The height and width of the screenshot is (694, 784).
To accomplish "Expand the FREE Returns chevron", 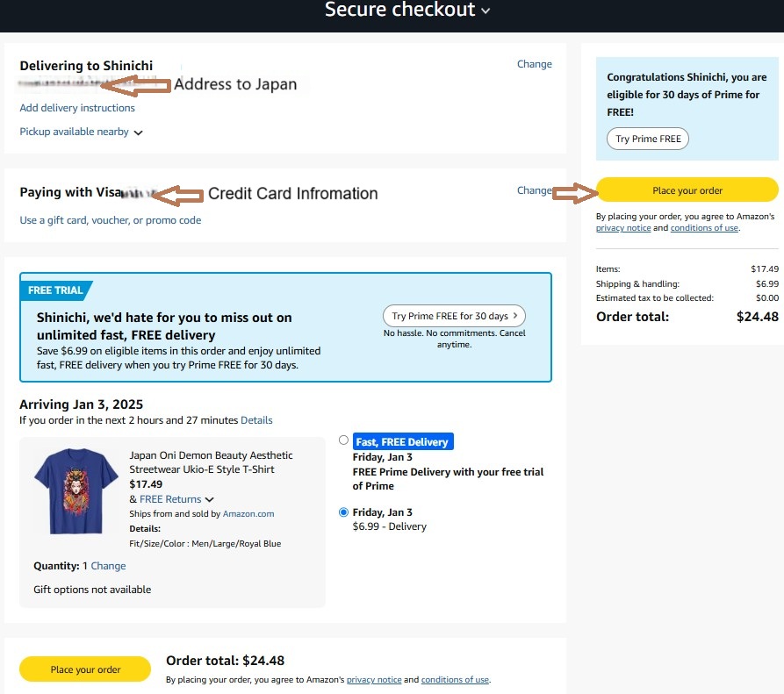I will (x=210, y=499).
